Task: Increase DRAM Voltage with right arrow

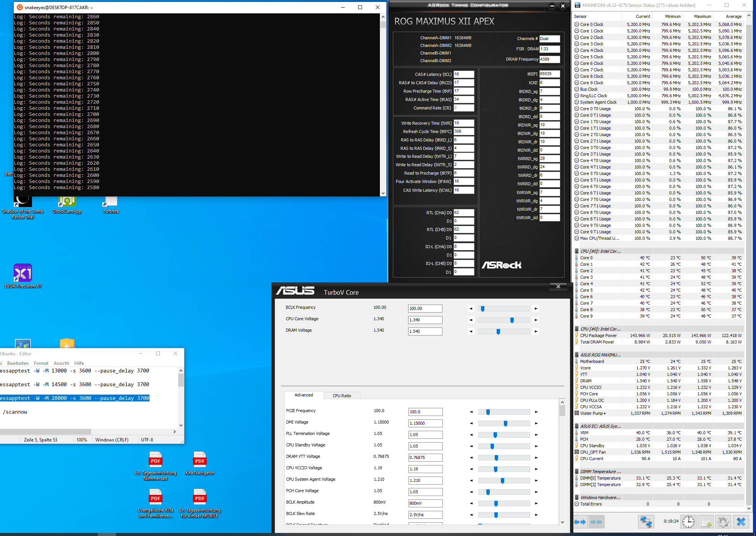Action: coord(536,332)
